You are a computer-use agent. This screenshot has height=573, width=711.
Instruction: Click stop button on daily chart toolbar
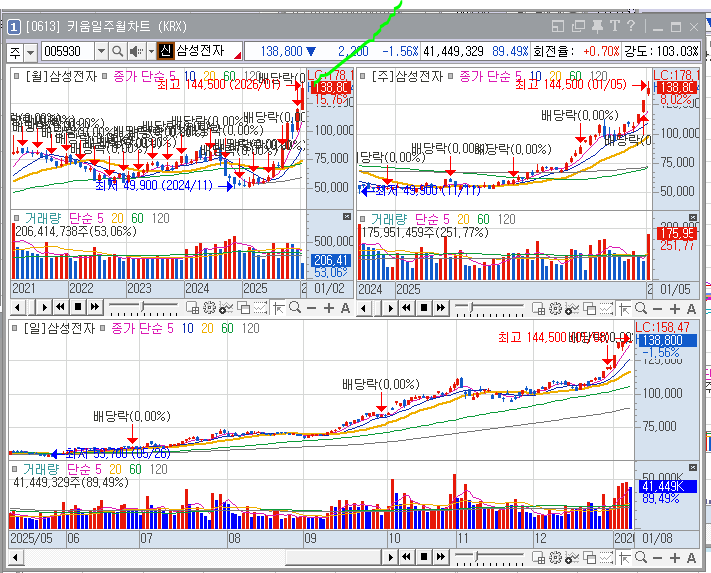point(424,557)
